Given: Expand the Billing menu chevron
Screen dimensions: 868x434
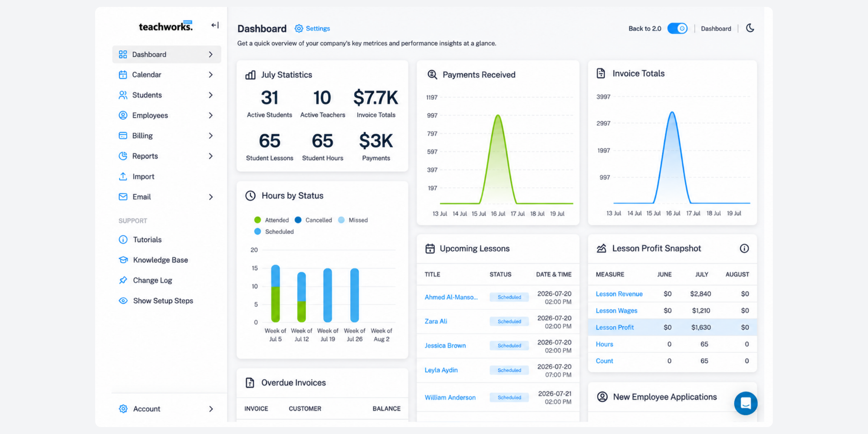Looking at the screenshot, I should tap(210, 136).
